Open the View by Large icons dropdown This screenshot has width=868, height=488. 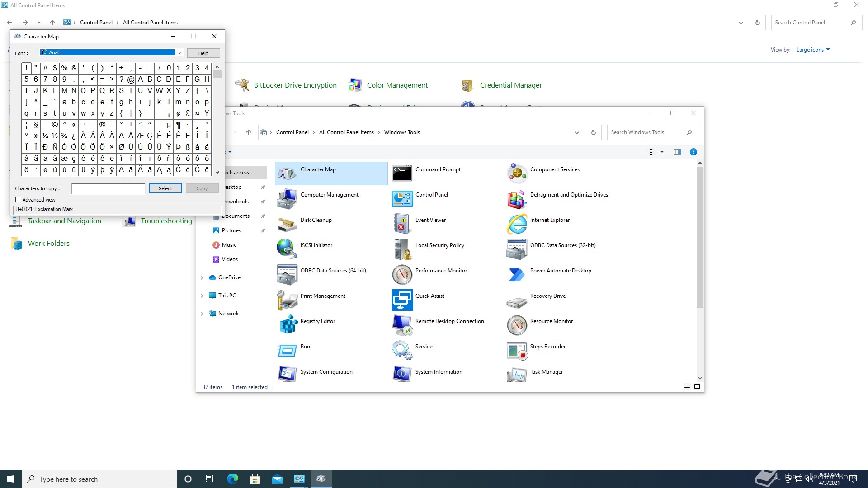(813, 50)
